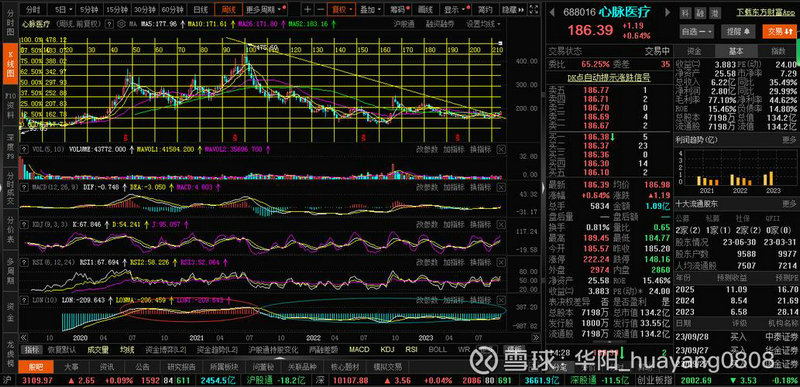The height and width of the screenshot is (387, 800).
Task: Jump to chart end with double-right arrow
Action: 535,338
